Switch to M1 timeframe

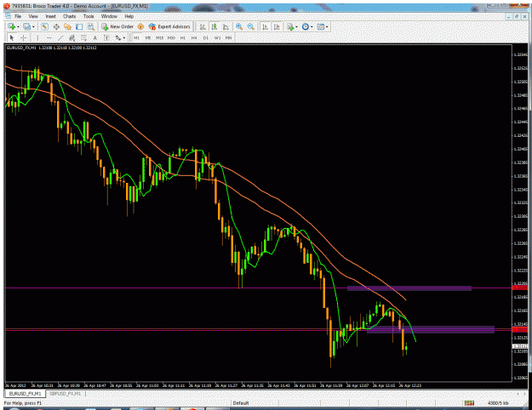[136, 38]
